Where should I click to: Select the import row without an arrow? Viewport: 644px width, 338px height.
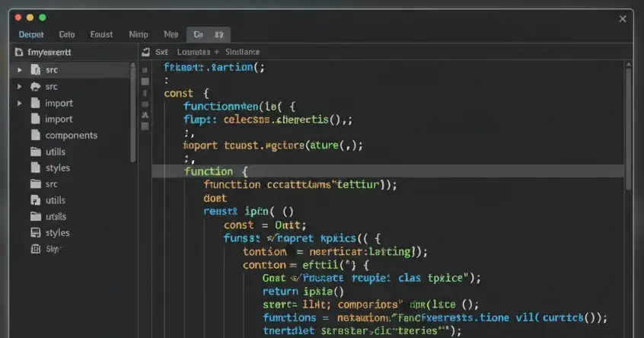click(70, 119)
